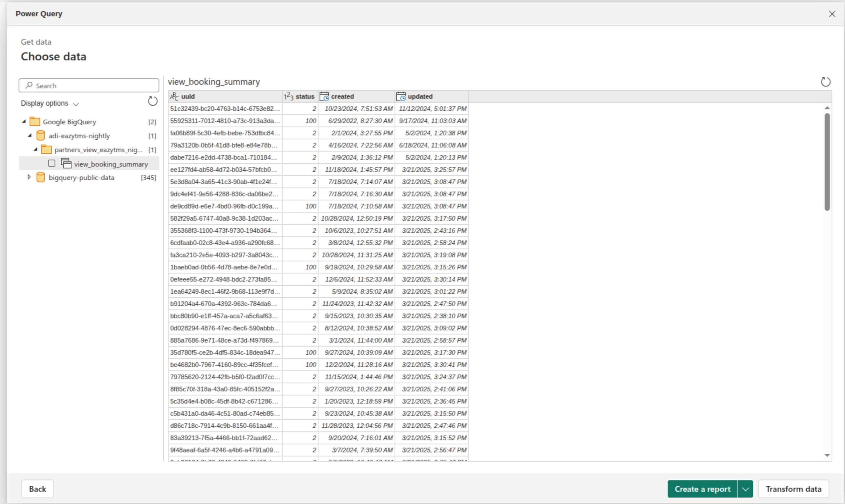Check the view_booking_summary checkbox
The image size is (845, 504).
click(52, 163)
